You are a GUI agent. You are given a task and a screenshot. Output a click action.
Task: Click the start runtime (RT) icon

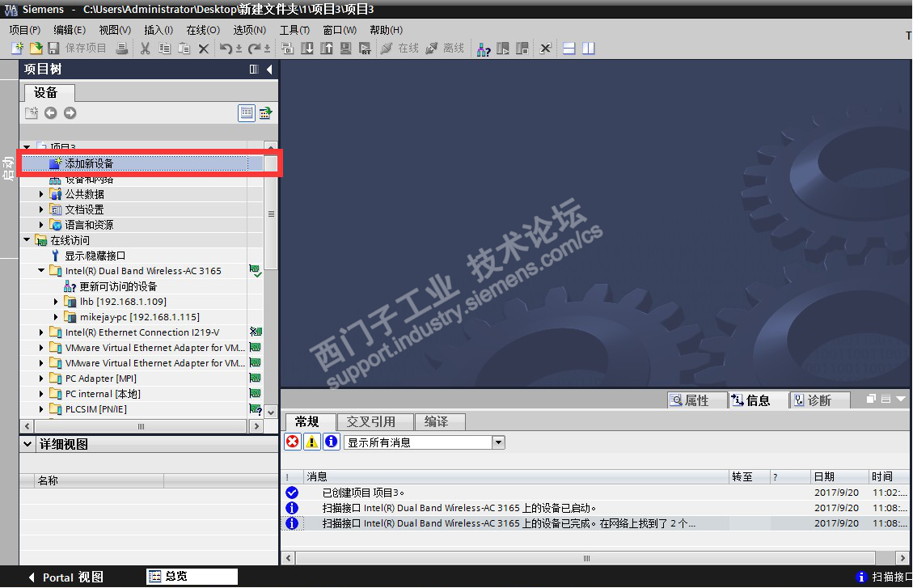pyautogui.click(x=365, y=49)
